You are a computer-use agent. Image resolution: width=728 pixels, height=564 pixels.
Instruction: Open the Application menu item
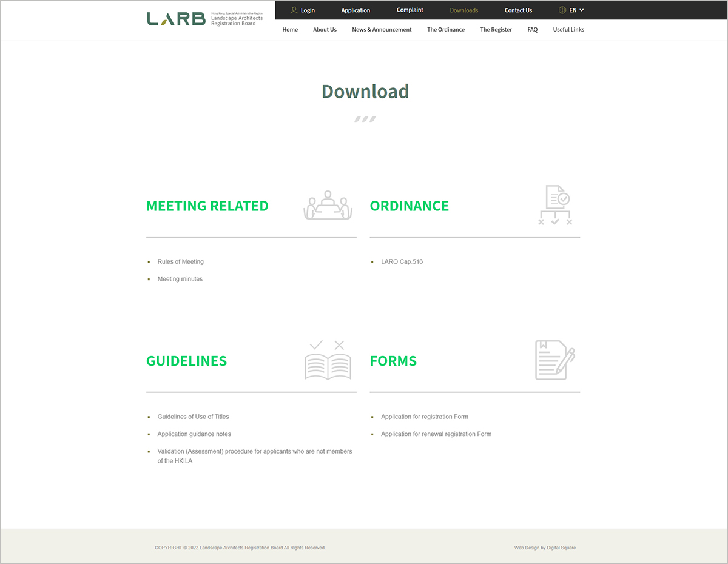pos(356,10)
